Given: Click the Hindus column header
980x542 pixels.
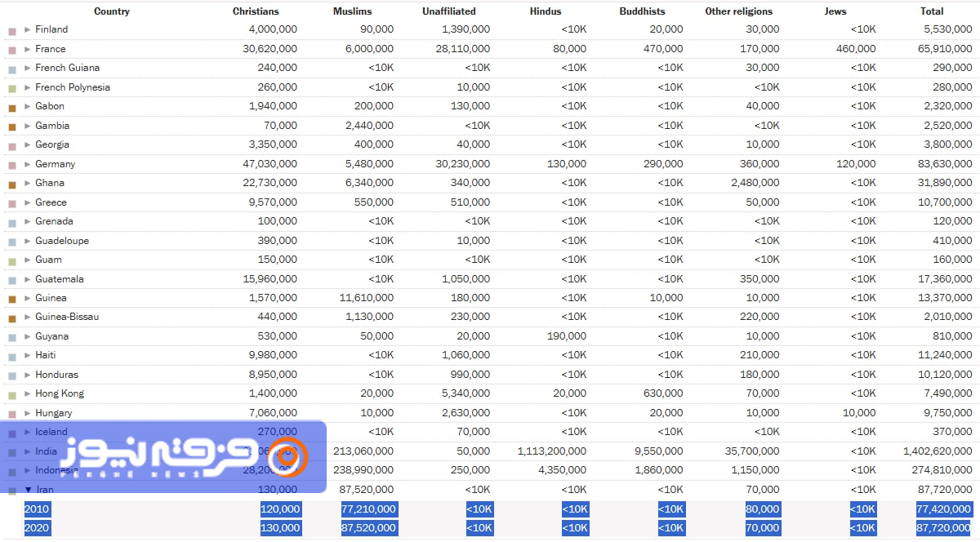Looking at the screenshot, I should pyautogui.click(x=546, y=11).
